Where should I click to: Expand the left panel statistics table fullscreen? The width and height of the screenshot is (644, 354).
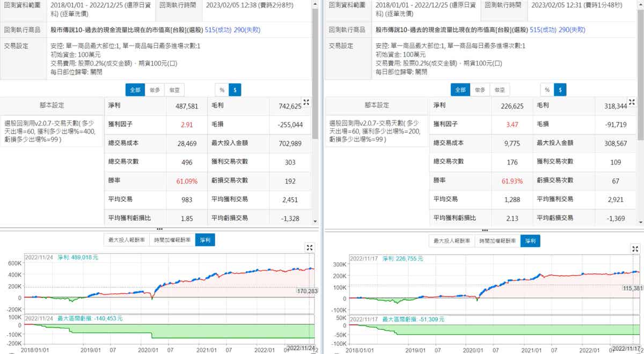click(306, 102)
